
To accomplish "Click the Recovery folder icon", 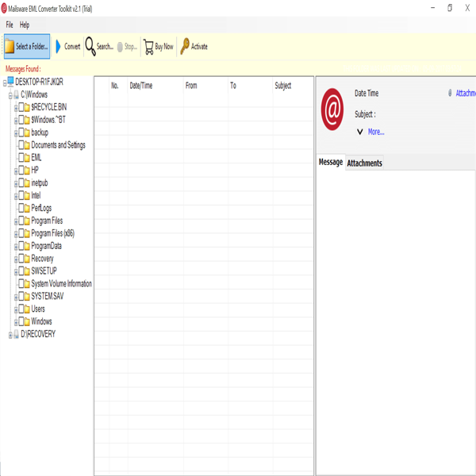I will (27, 259).
